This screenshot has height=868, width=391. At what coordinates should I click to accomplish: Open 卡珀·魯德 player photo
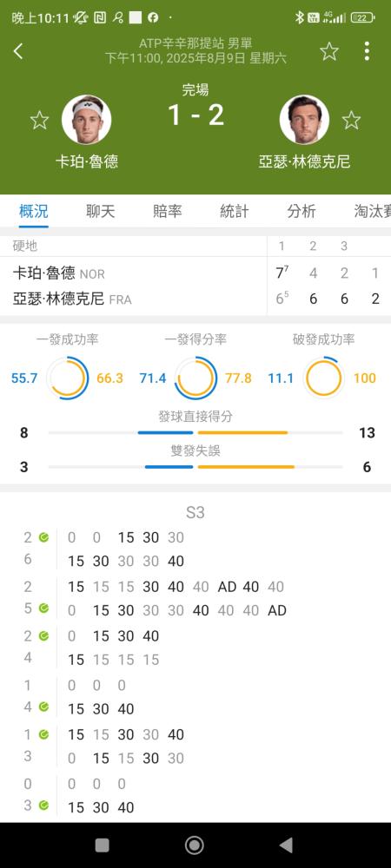tap(86, 120)
